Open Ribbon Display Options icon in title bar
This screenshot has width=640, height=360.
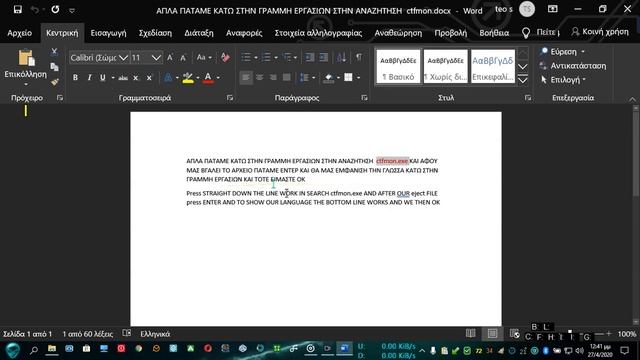tap(553, 9)
